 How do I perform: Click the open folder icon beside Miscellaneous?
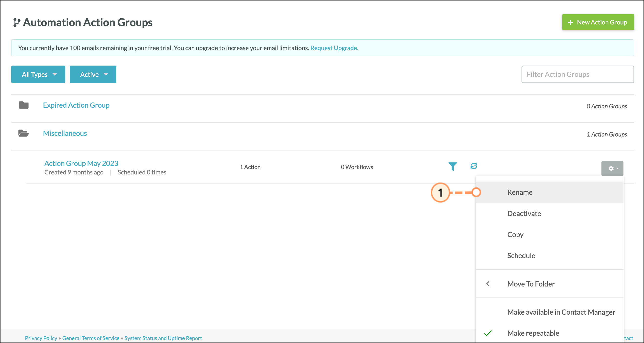click(24, 133)
